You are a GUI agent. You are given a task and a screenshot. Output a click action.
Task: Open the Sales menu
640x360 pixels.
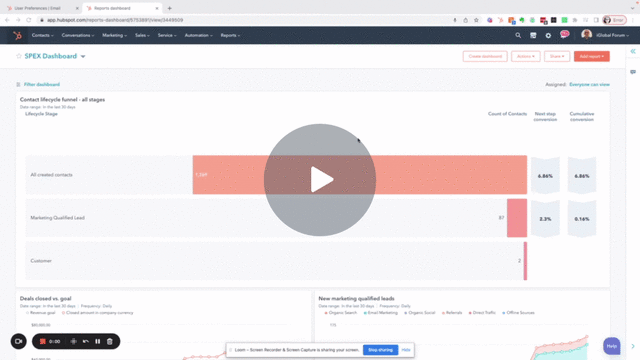142,36
